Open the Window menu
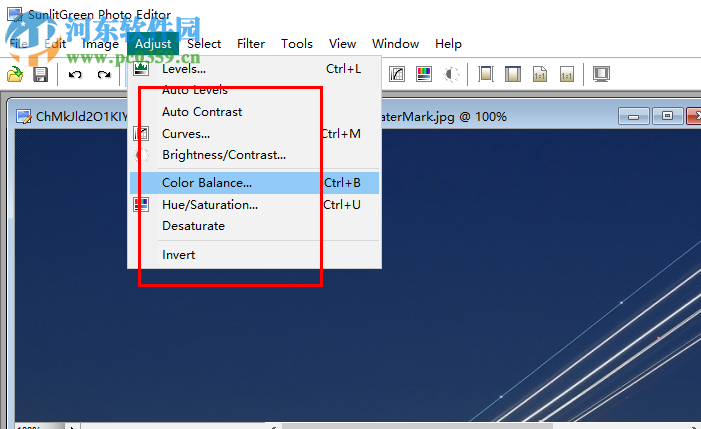 pyautogui.click(x=396, y=44)
